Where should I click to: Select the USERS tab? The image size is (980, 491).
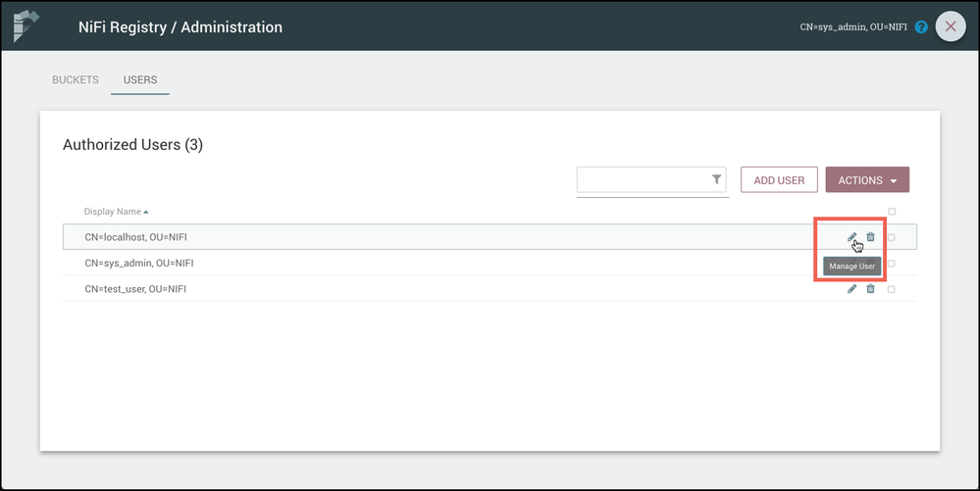pyautogui.click(x=140, y=80)
